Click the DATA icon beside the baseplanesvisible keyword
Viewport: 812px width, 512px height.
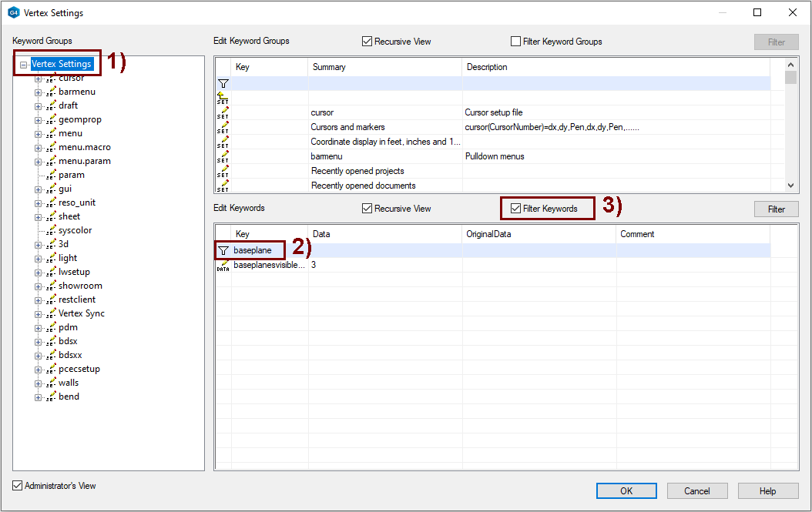(223, 265)
